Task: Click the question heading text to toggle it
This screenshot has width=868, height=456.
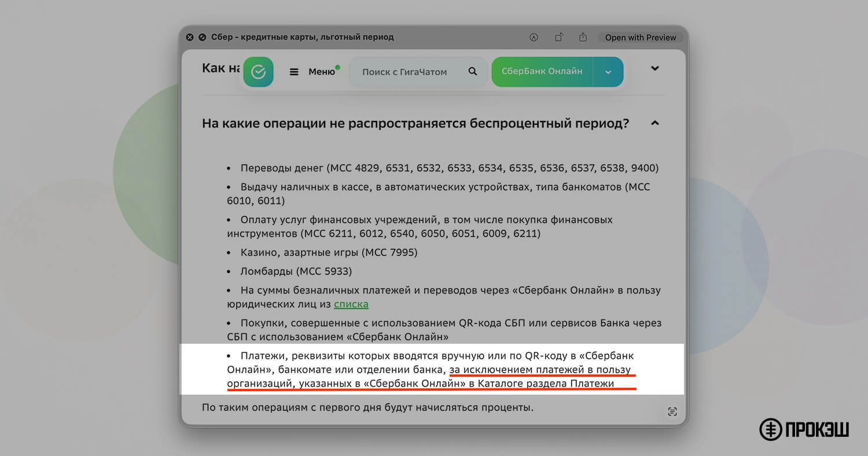Action: tap(415, 123)
